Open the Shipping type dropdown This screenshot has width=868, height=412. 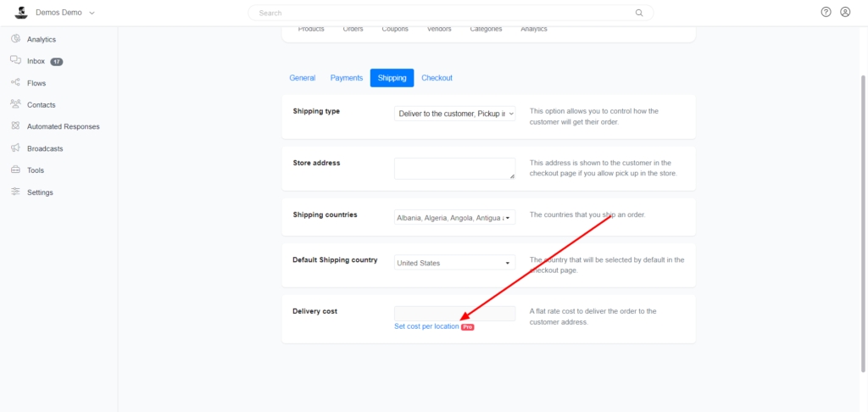454,114
